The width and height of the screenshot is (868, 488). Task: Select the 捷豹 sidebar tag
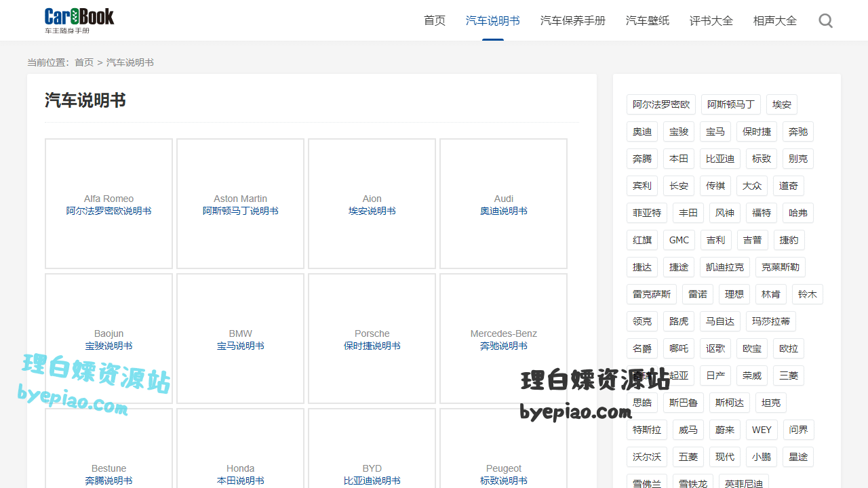point(789,240)
